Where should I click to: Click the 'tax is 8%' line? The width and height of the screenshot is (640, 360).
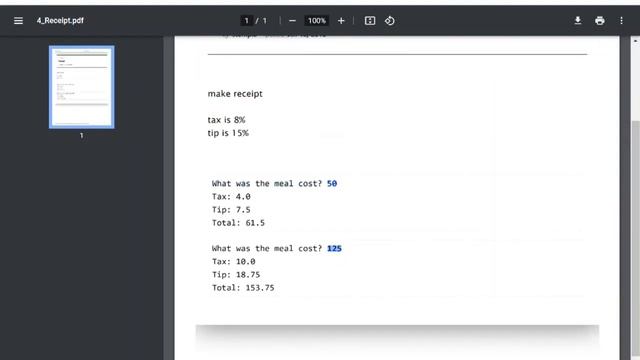tap(227, 120)
